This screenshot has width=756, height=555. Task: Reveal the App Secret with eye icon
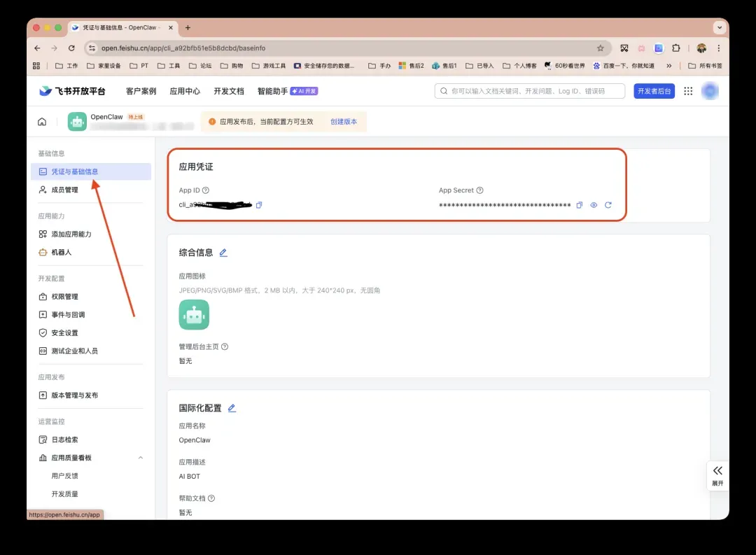pyautogui.click(x=594, y=205)
